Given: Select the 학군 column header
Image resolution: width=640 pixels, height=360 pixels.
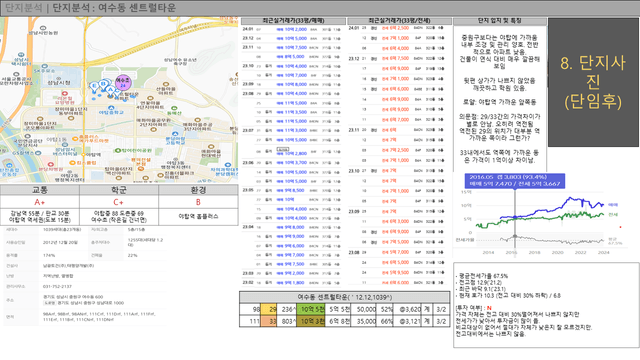Looking at the screenshot, I should tap(119, 190).
